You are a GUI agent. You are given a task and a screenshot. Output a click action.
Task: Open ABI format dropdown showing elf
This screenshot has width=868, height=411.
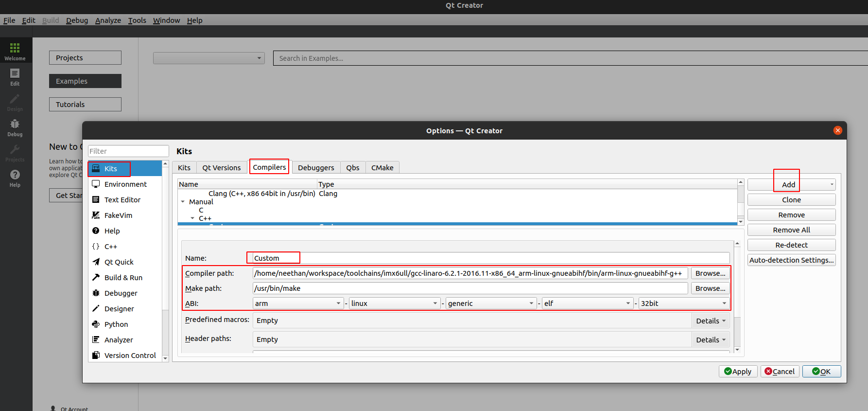[588, 303]
